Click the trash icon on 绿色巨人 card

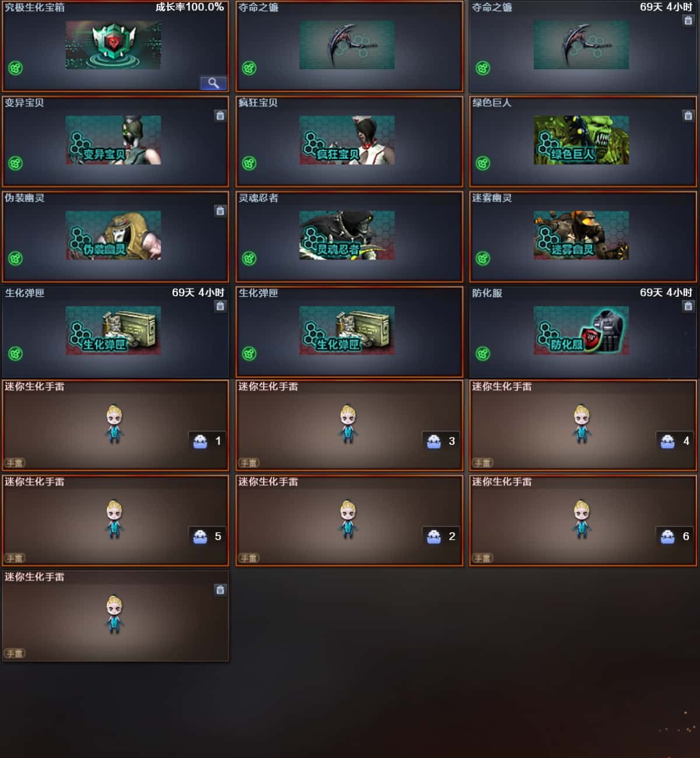tap(688, 115)
